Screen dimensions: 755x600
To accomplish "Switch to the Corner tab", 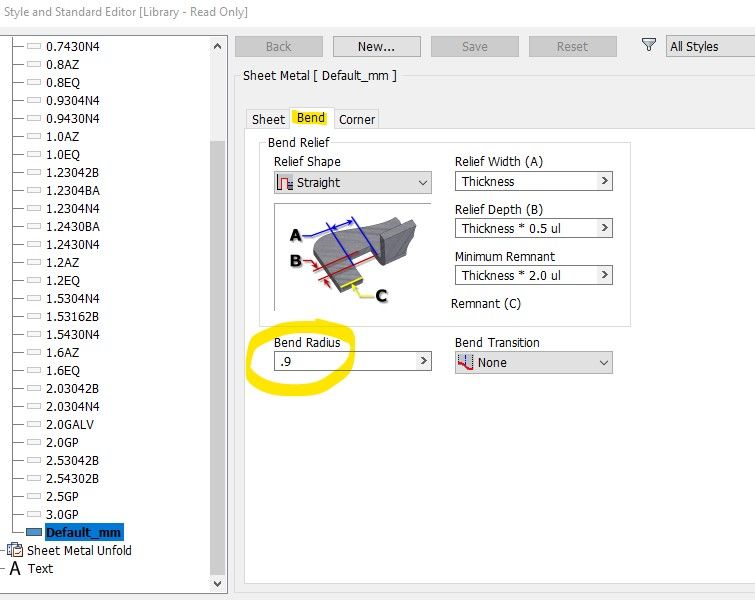I will tap(357, 119).
